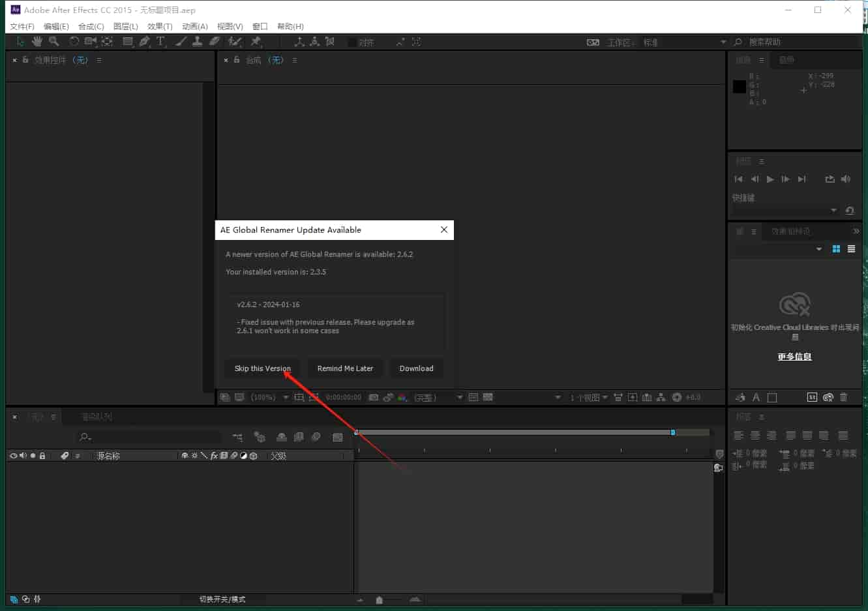Select the Pan Behind anchor point tool
This screenshot has width=868, height=611.
click(x=108, y=42)
